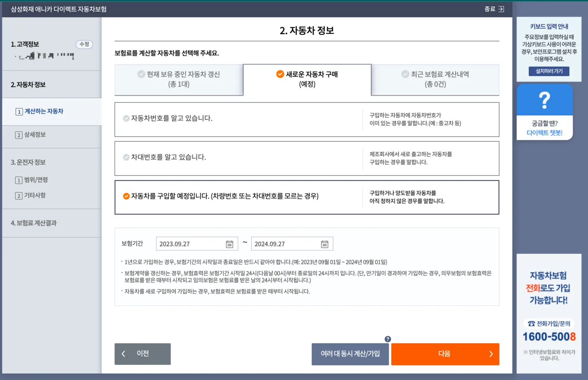Switch to the 현재 보유 중인 자동차 갱신 tab
This screenshot has width=588, height=380.
(179, 80)
